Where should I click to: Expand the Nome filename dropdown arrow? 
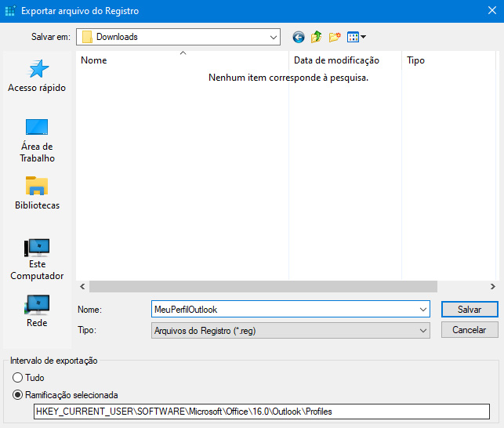click(423, 310)
